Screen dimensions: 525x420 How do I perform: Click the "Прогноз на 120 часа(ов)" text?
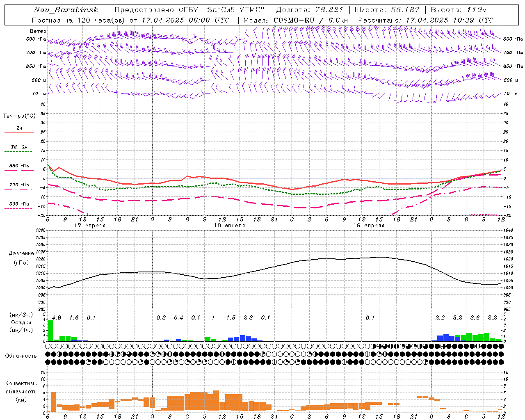tap(79, 20)
